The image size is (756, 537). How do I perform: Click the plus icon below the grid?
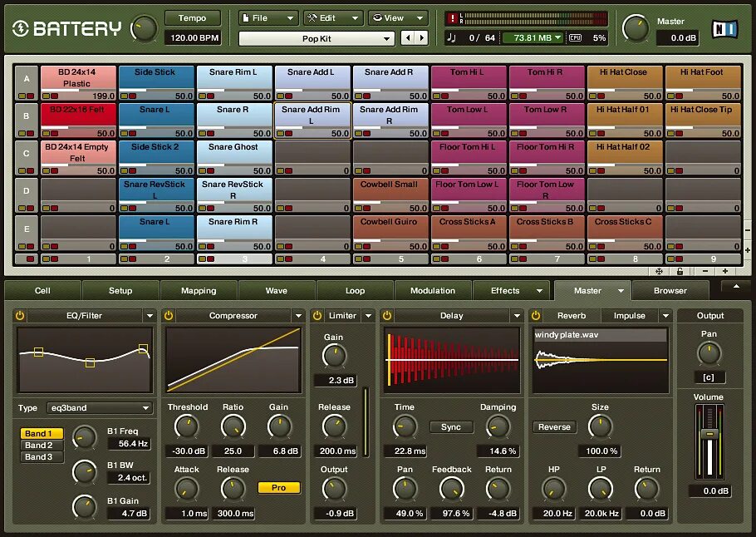(724, 271)
